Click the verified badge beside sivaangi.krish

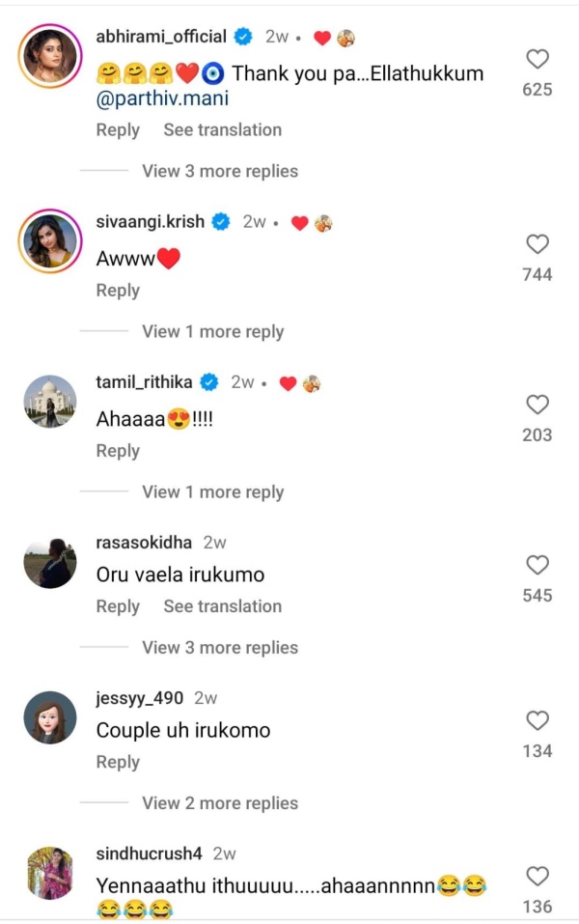click(x=219, y=221)
